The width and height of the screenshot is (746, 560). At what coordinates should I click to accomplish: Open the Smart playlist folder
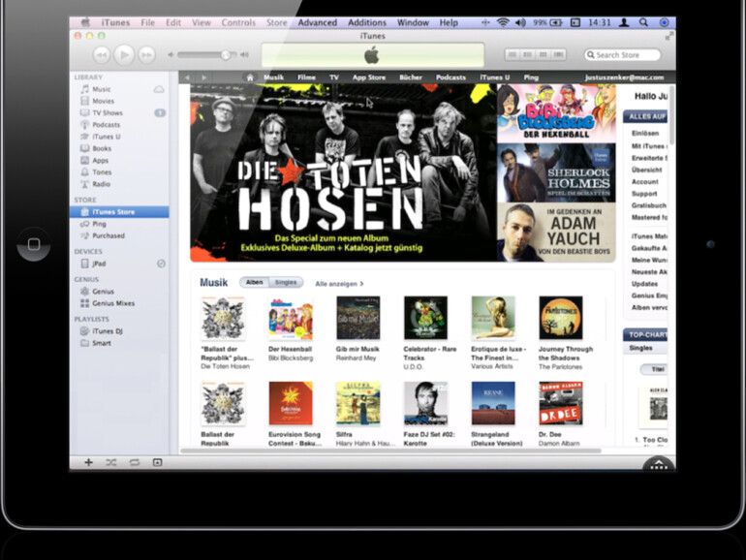pos(102,343)
